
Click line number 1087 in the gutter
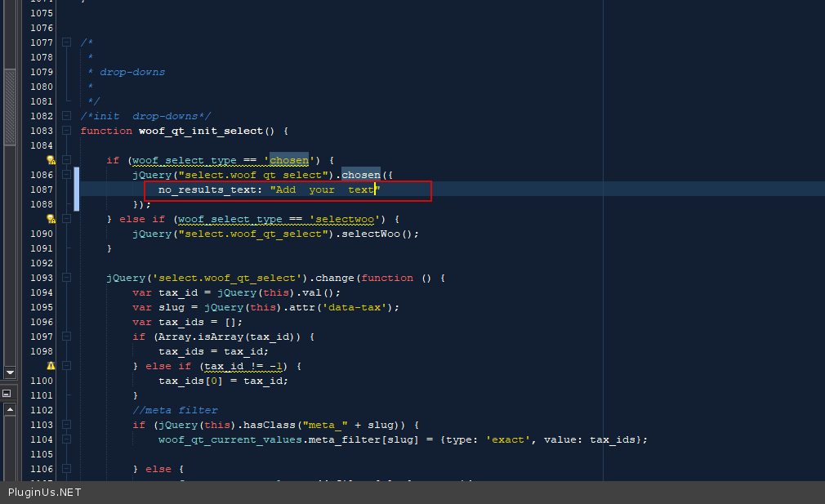[x=41, y=190]
